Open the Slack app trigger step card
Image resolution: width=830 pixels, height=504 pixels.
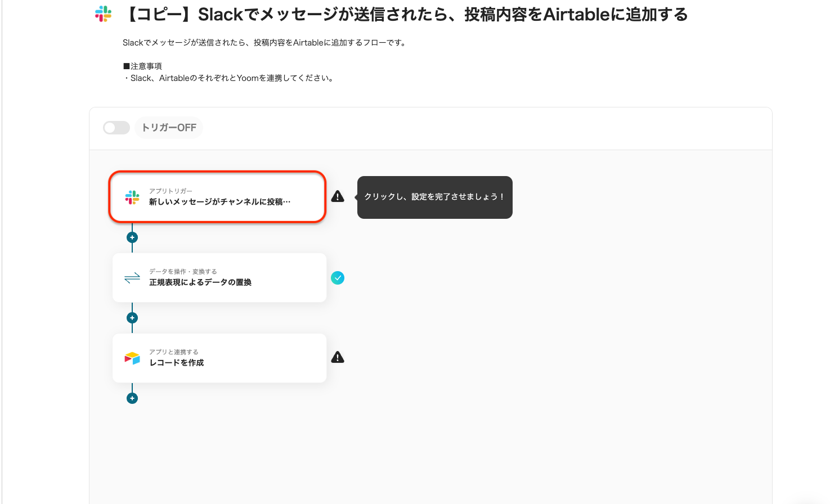point(217,197)
